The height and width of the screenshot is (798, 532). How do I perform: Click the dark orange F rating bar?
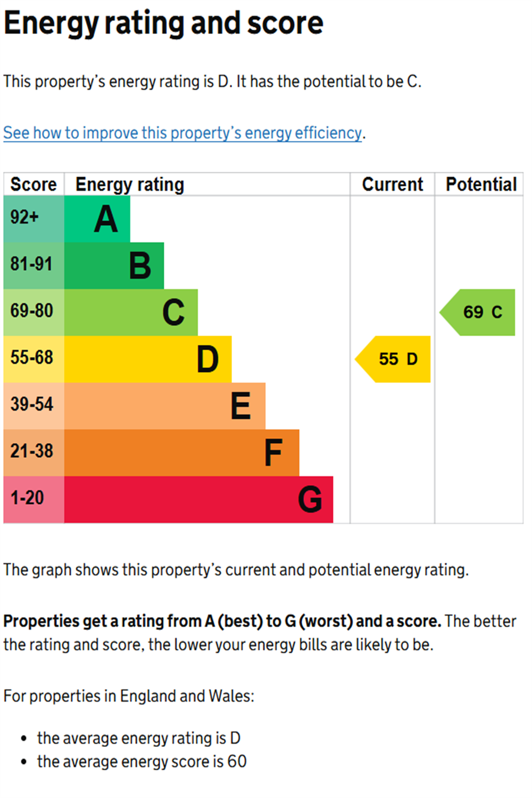pyautogui.click(x=181, y=453)
